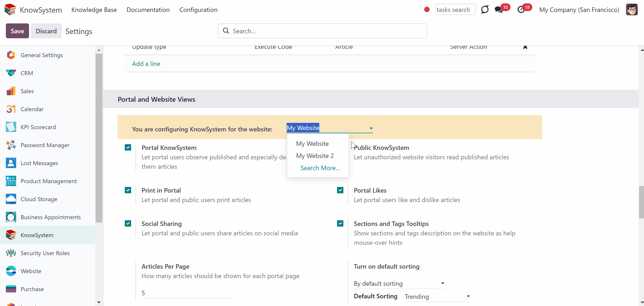Click the Public KnowSystem setting label

coord(382,148)
